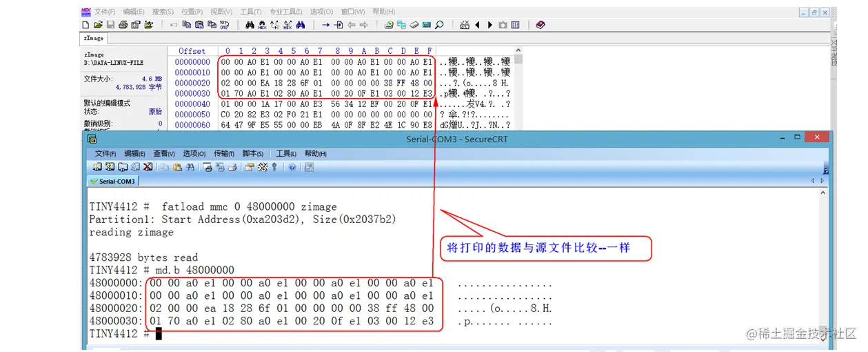
Task: Open SecureCRT 脚本(S) menu
Action: pos(254,153)
